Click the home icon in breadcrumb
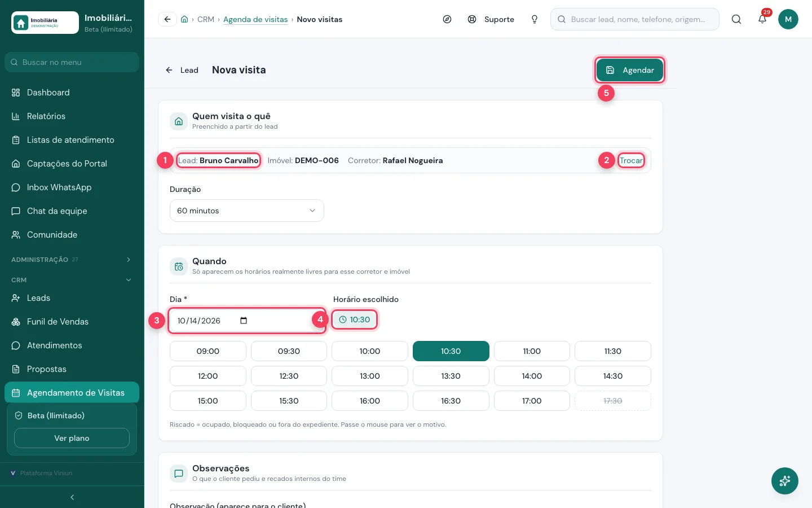 point(184,19)
